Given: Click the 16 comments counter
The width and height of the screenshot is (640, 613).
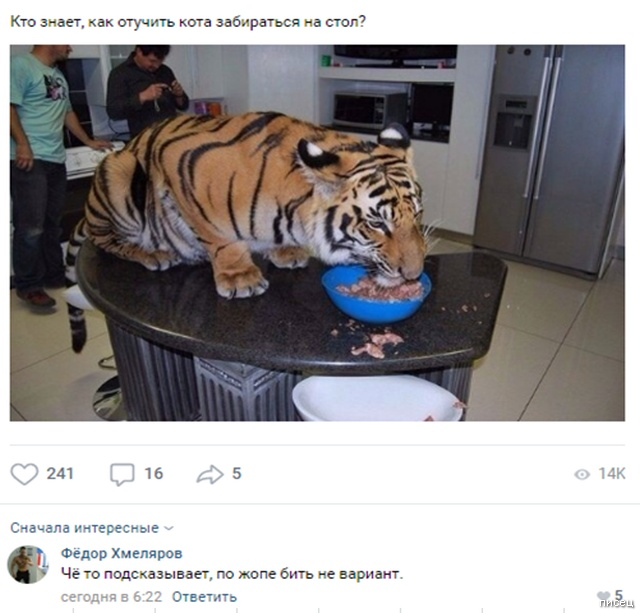Looking at the screenshot, I should (154, 474).
